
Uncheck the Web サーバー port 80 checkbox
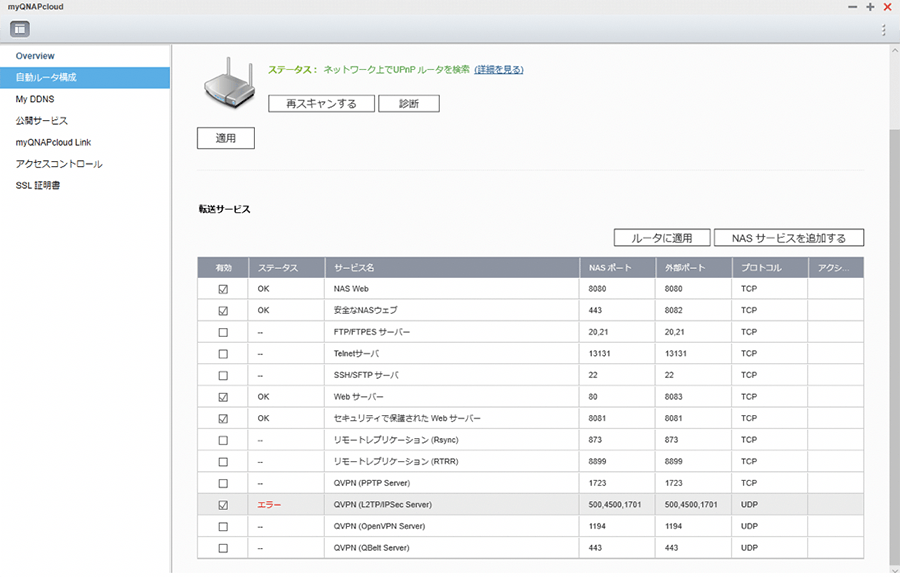click(x=223, y=397)
